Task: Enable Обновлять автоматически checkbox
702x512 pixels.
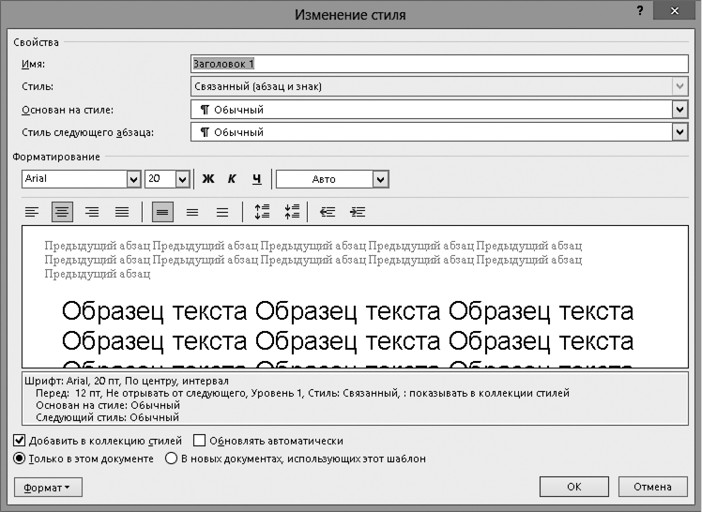Action: coord(199,440)
